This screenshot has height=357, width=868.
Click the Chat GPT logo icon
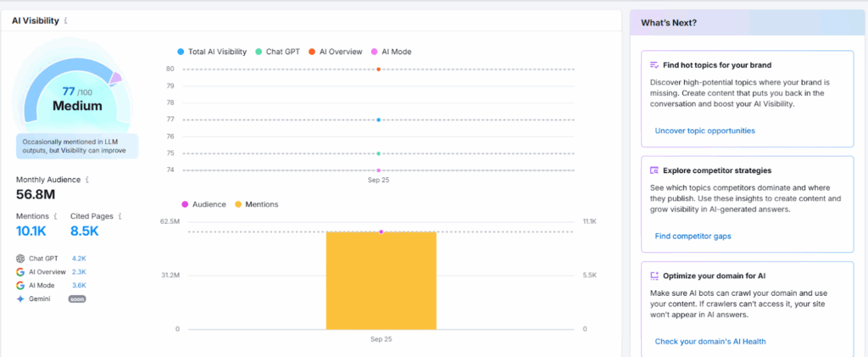click(20, 259)
